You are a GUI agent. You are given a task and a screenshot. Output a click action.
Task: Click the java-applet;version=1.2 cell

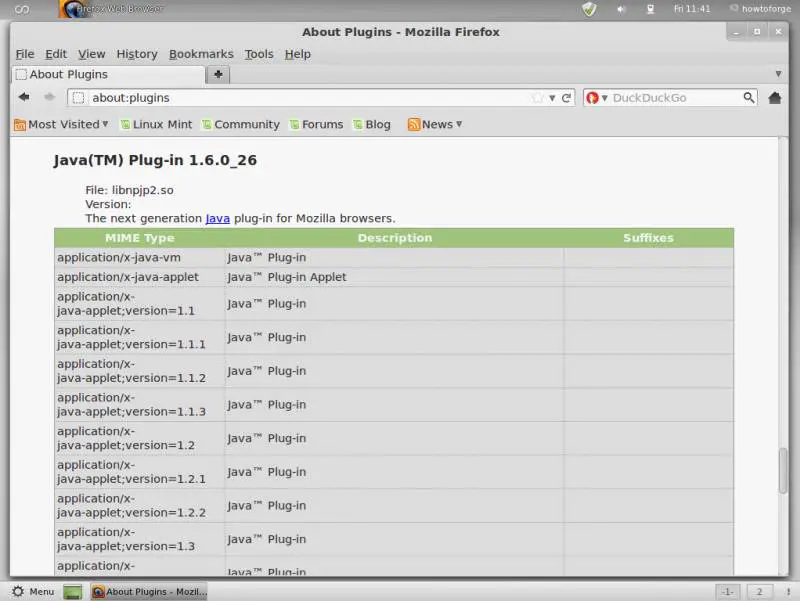pos(140,438)
